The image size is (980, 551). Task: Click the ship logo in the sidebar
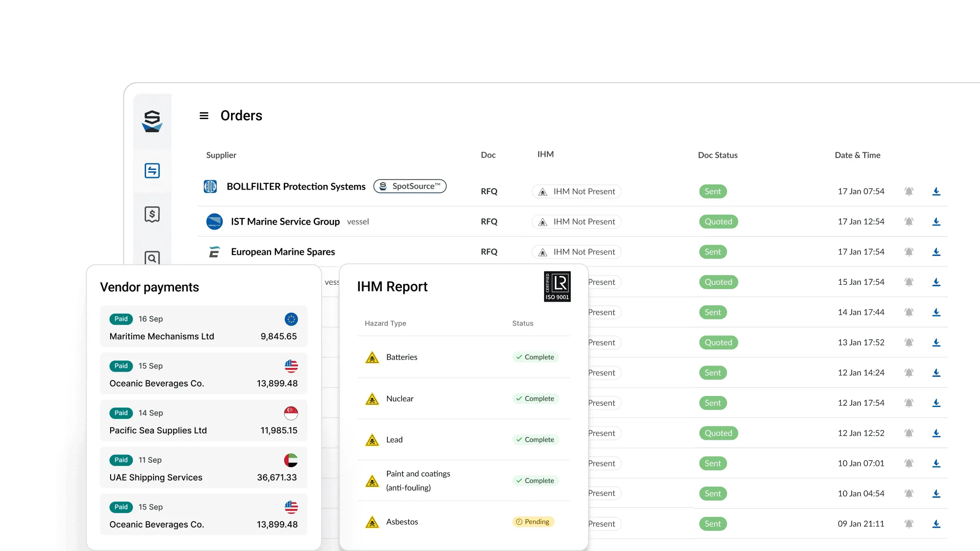152,121
